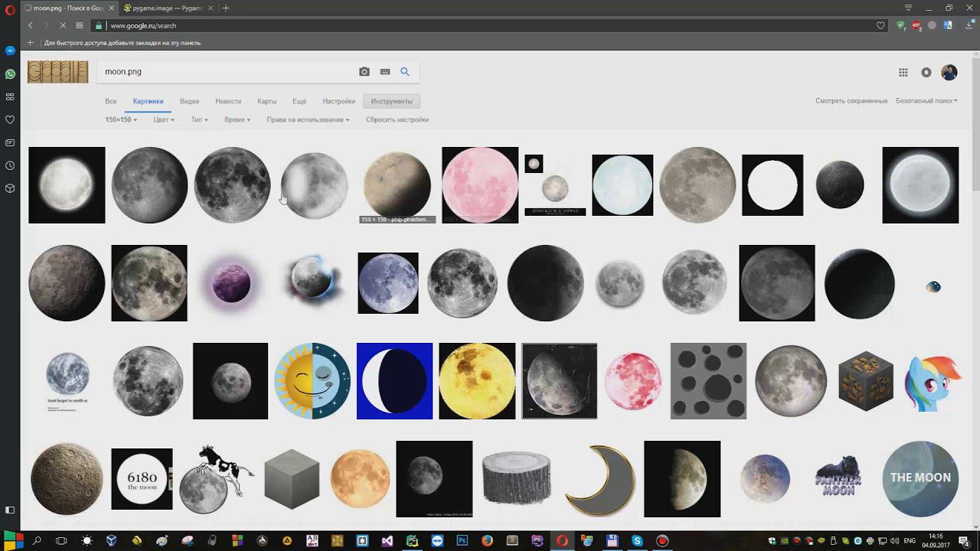Click Сбросить настройки reset link
Viewport: 980px width, 551px height.
(x=397, y=119)
